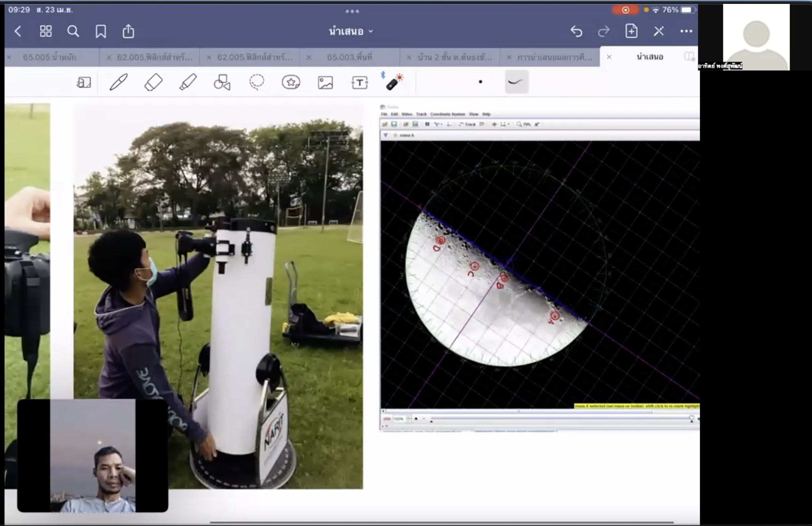Switch to the 65.005.น้ำหนัก tab
This screenshot has width=812, height=526.
click(50, 57)
